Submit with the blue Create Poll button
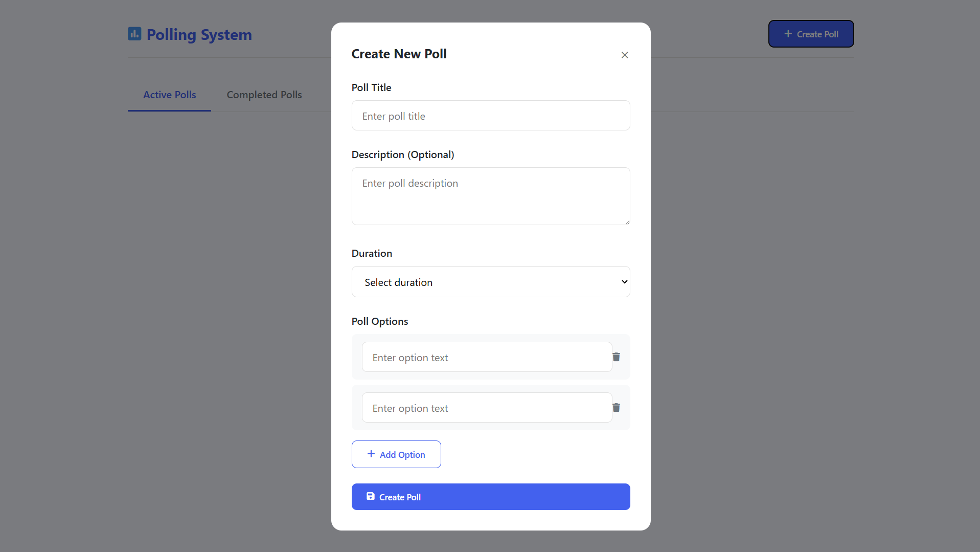This screenshot has width=980, height=552. pos(491,497)
